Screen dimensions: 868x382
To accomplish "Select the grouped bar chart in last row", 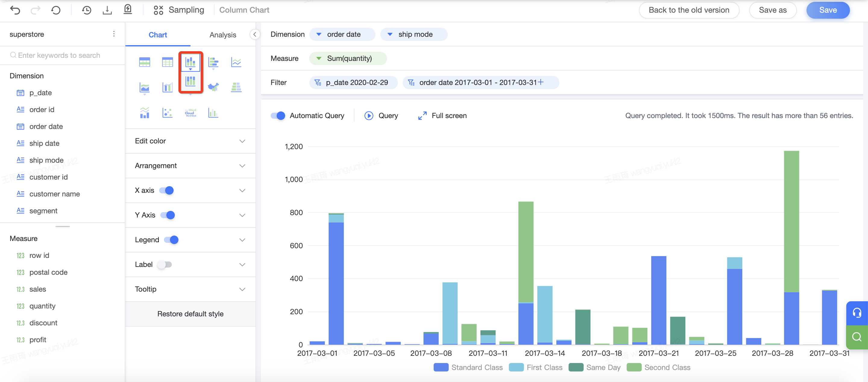I will click(213, 112).
